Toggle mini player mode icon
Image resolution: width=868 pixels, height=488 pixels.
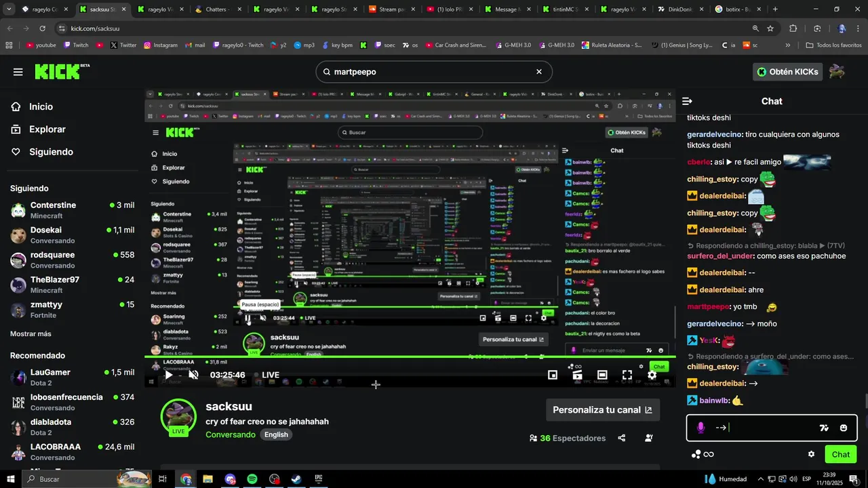coord(553,375)
